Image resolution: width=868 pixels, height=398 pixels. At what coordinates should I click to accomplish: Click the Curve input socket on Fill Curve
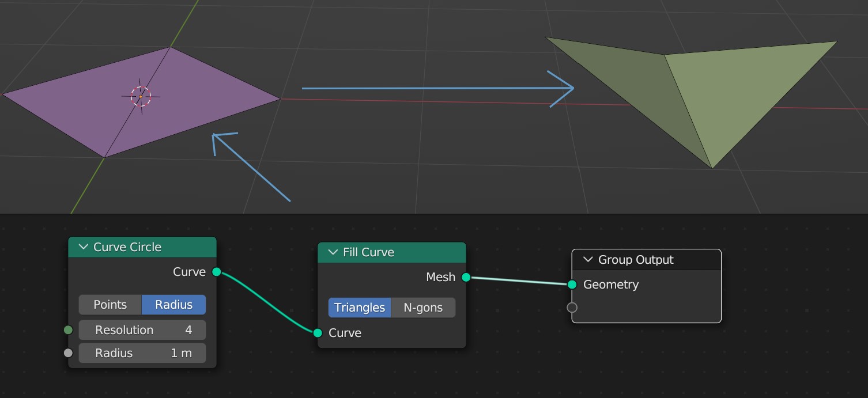(x=318, y=333)
